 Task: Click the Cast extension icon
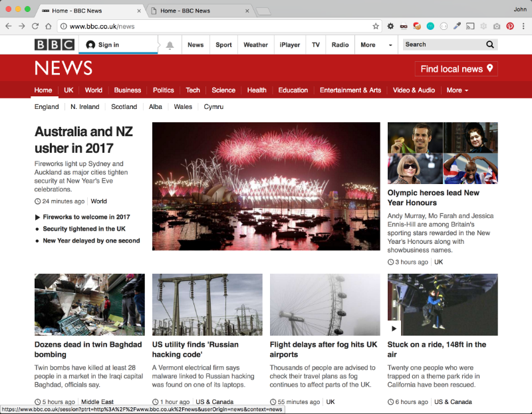[x=470, y=26]
